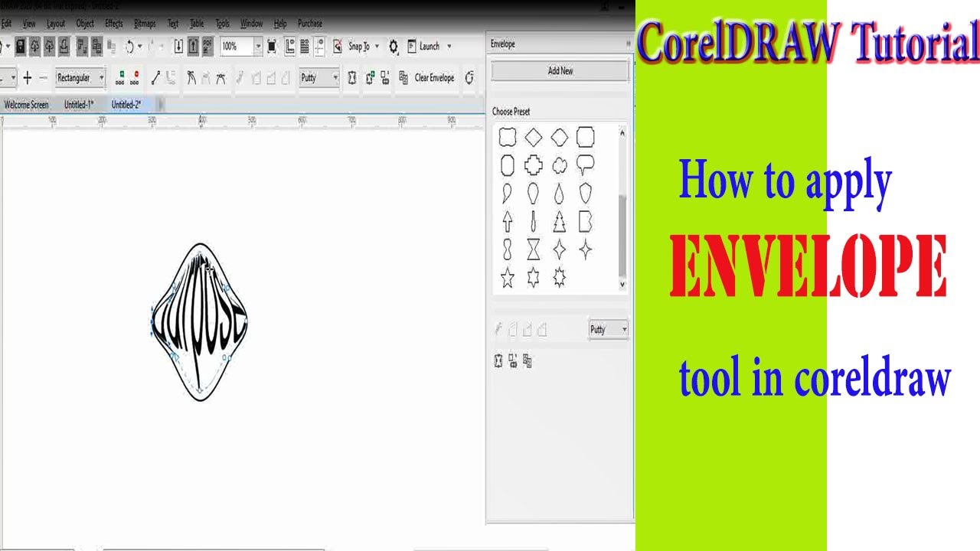The image size is (980, 551).
Task: Click the Add preset plus icon
Action: point(27,77)
